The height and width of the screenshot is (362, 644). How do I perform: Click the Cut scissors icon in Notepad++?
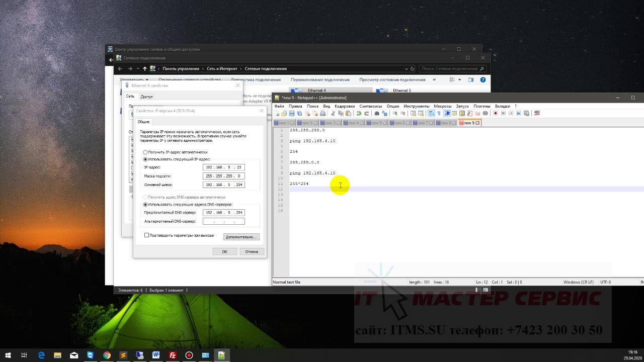coord(333,113)
